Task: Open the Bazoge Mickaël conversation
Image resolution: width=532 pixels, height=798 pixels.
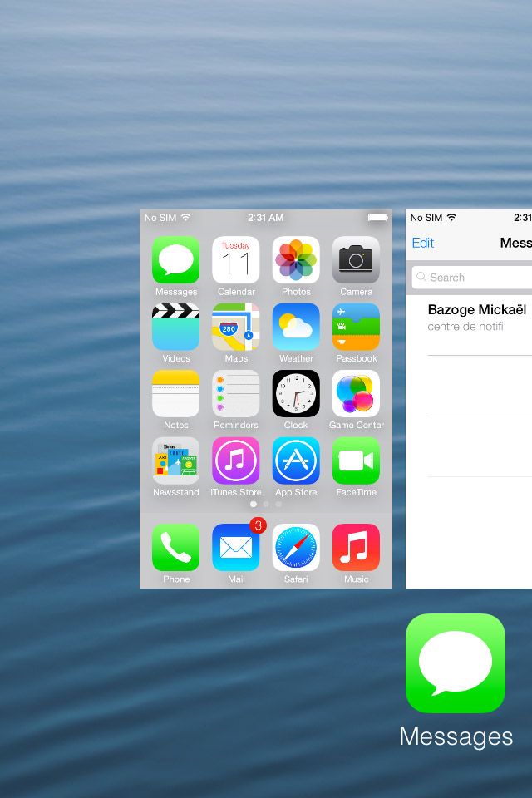Action: tap(469, 325)
